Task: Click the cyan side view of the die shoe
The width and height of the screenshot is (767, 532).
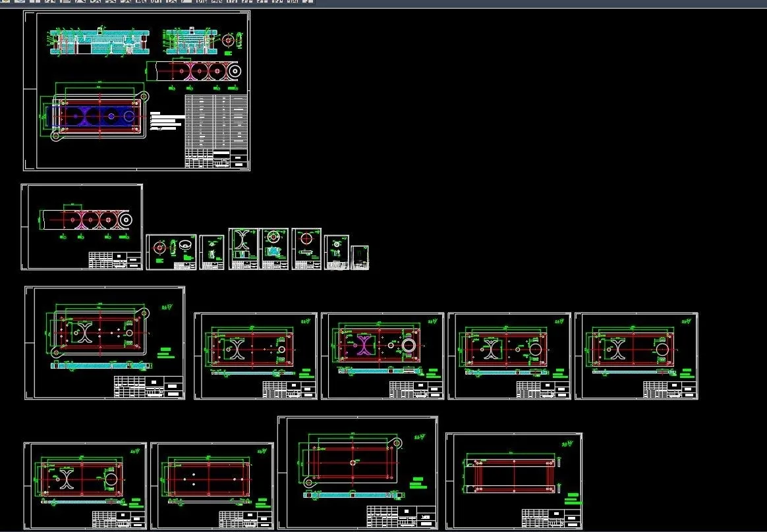Action: [x=354, y=495]
